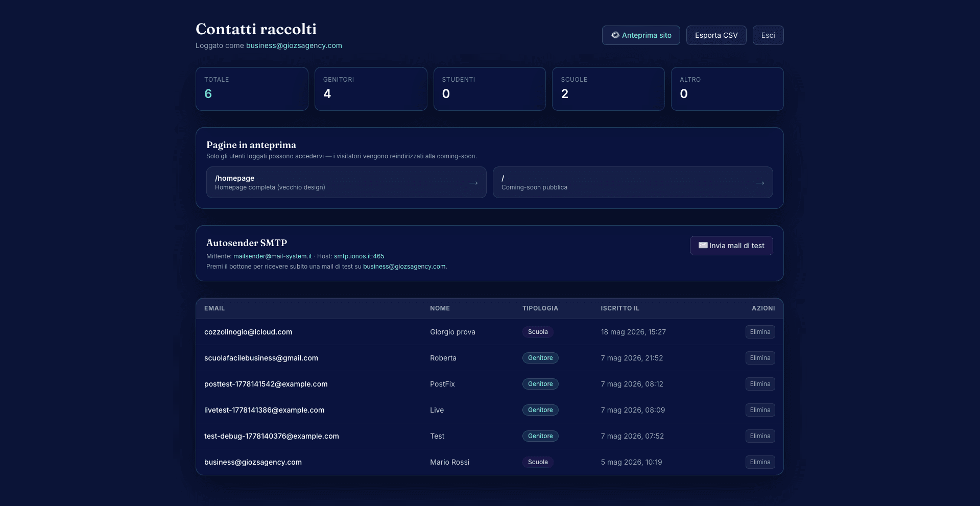Click the arrow on the /homepage card
The width and height of the screenshot is (980, 506).
473,183
